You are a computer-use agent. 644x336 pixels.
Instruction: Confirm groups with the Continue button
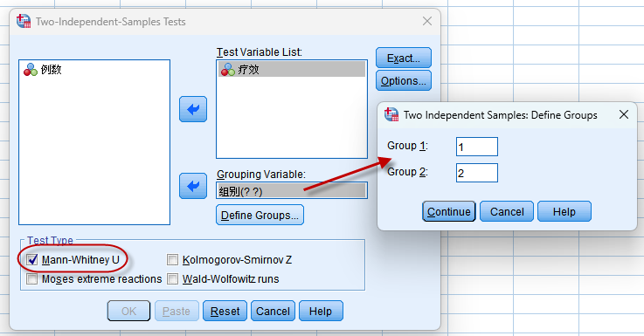pyautogui.click(x=449, y=212)
